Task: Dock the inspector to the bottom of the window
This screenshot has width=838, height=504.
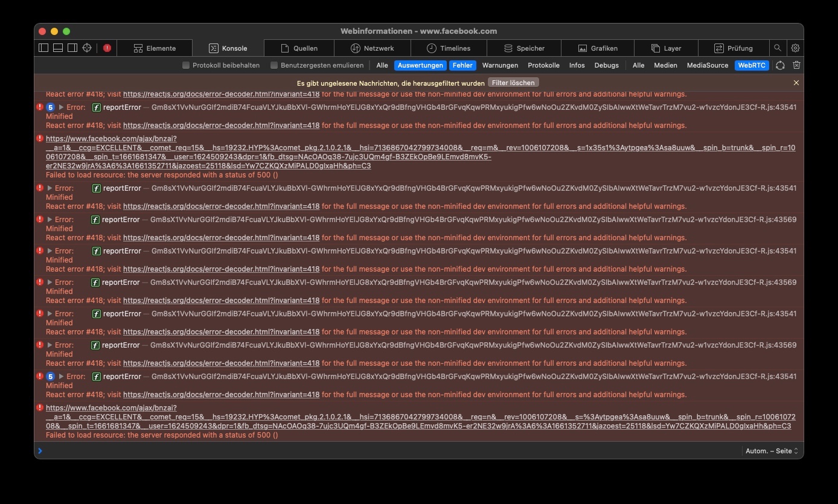Action: (x=58, y=48)
